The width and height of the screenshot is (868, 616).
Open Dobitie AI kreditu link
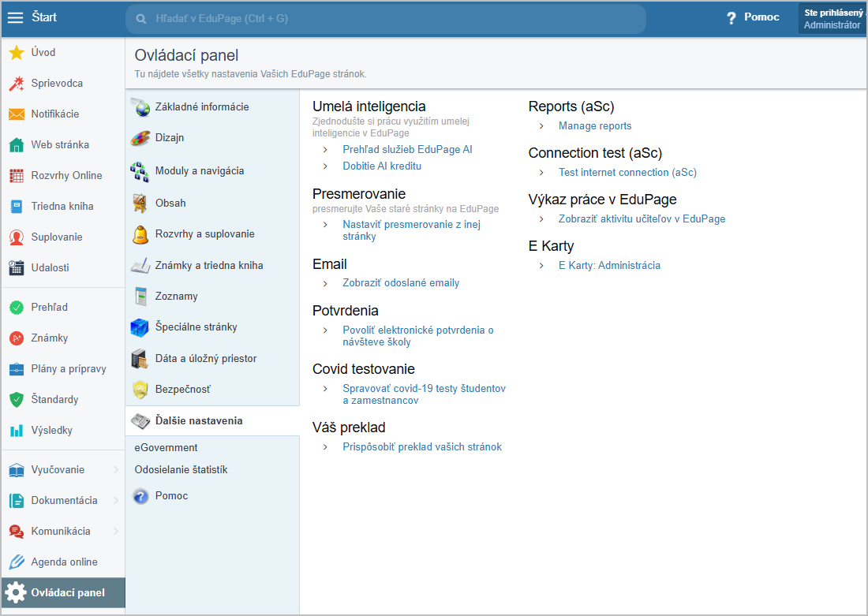click(x=382, y=166)
